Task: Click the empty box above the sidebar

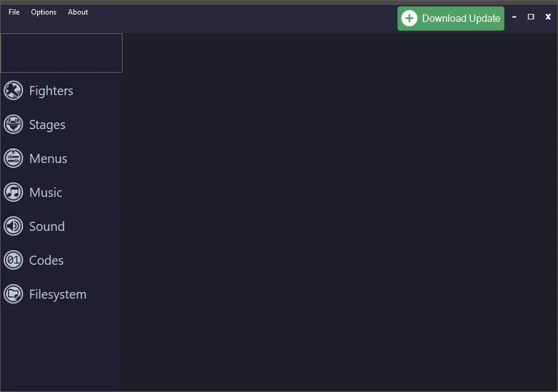Action: (61, 53)
